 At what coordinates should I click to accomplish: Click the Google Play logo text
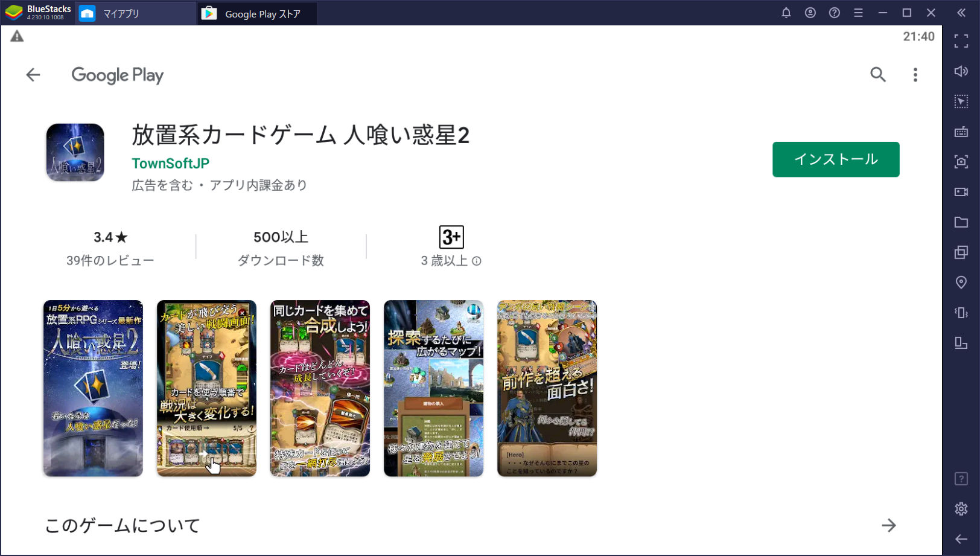[118, 75]
